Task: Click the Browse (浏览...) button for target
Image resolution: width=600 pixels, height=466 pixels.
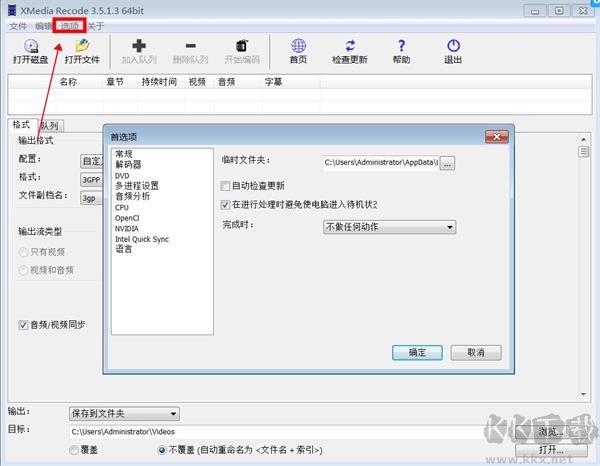Action: (551, 432)
